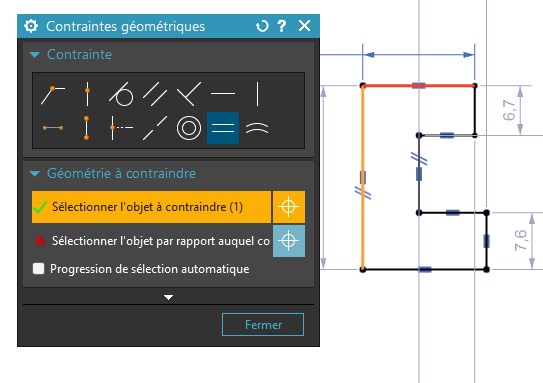Collapse the Contrainte section
This screenshot has height=383, width=543.
pyautogui.click(x=35, y=54)
